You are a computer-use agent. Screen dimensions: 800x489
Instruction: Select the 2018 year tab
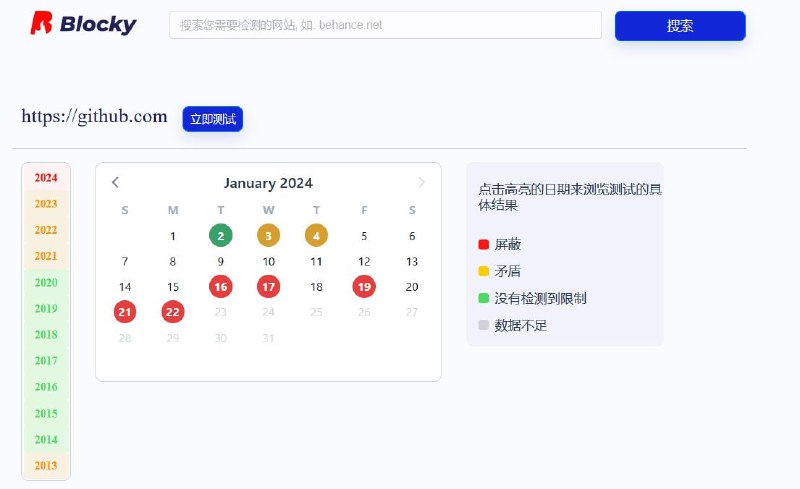click(x=46, y=334)
